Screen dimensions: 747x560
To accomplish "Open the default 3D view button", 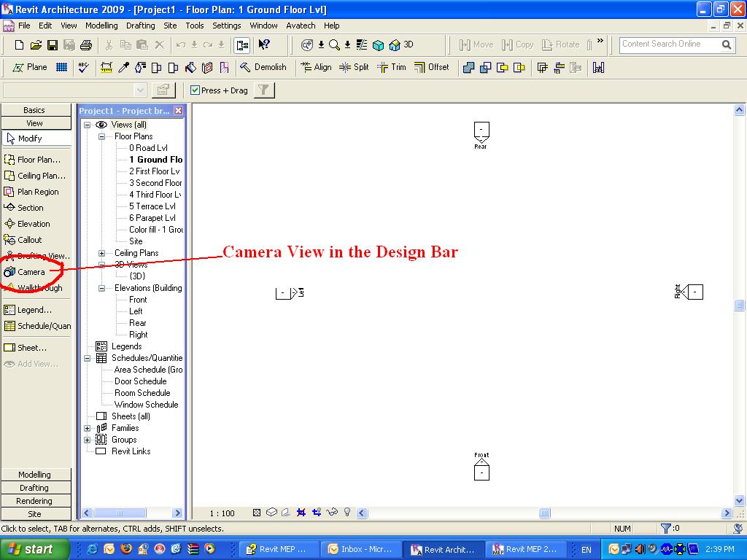I will tap(401, 45).
